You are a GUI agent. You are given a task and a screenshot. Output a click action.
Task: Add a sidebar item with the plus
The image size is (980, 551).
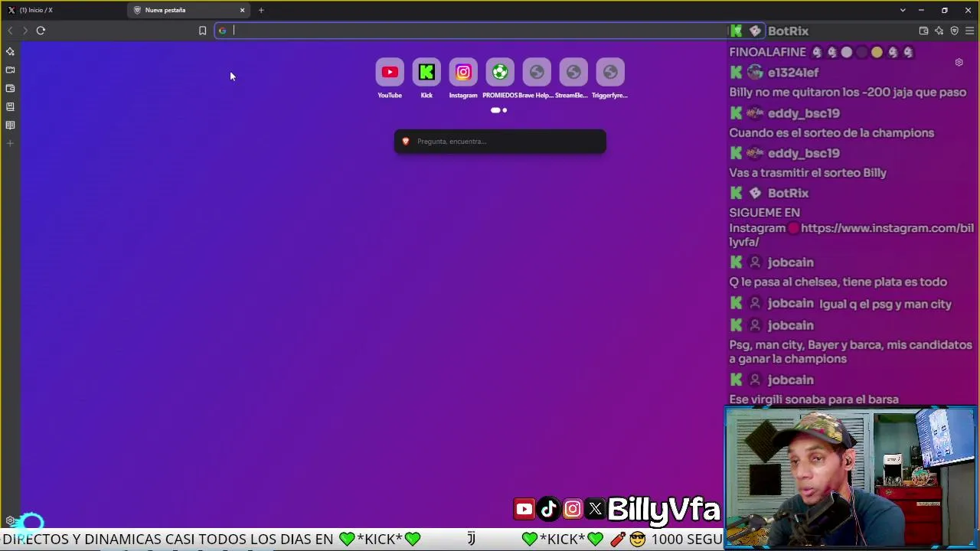[10, 143]
